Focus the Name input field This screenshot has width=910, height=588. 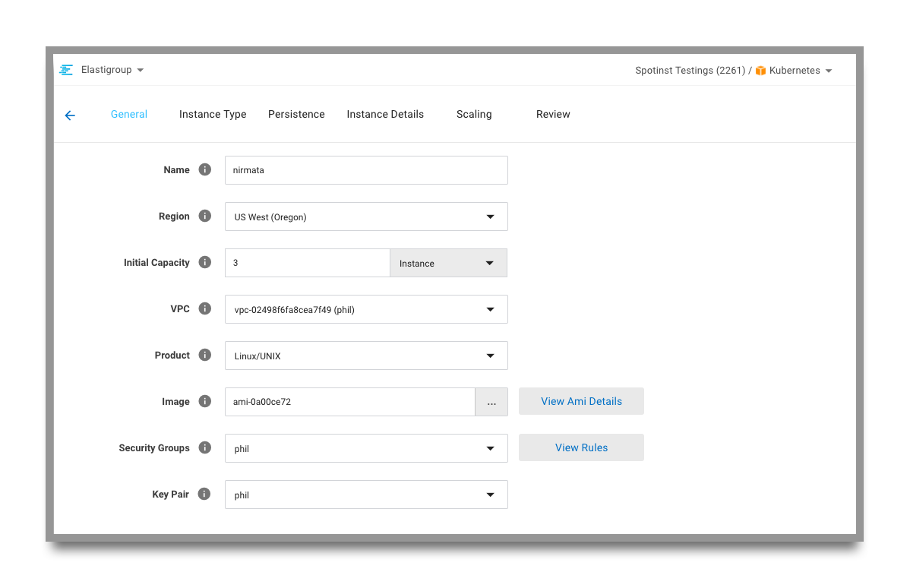366,170
